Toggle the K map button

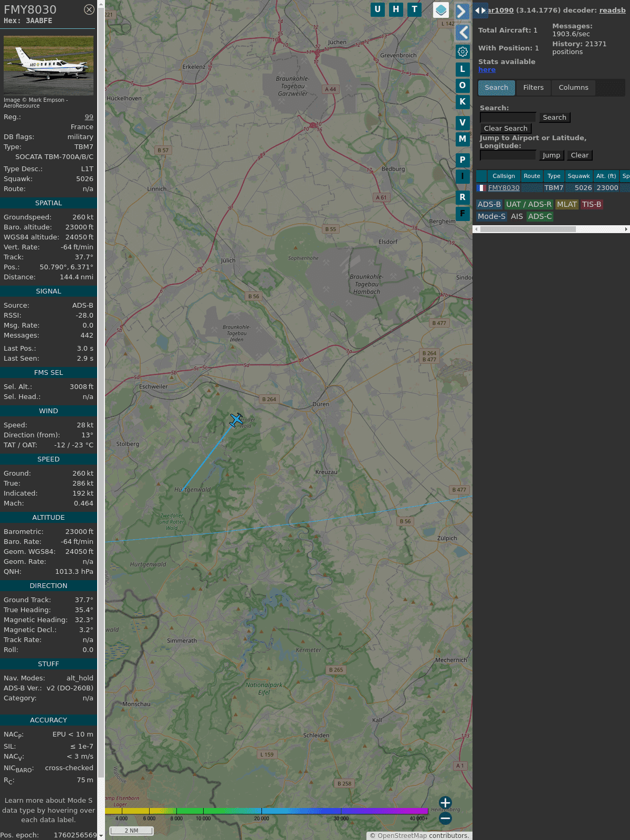pos(463,102)
